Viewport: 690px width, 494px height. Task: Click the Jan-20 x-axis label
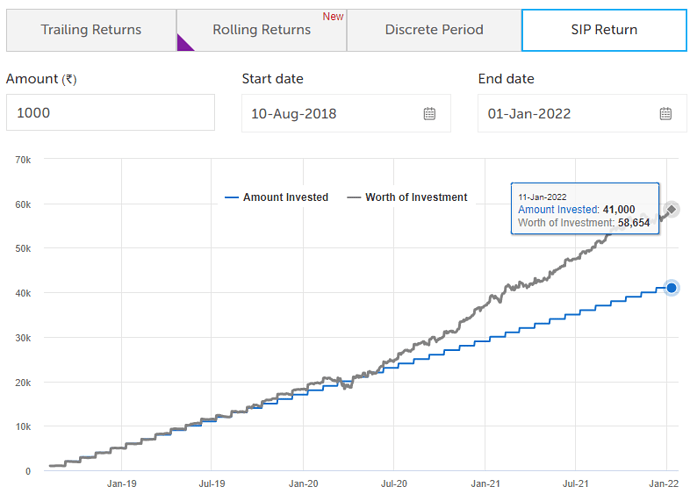[304, 484]
